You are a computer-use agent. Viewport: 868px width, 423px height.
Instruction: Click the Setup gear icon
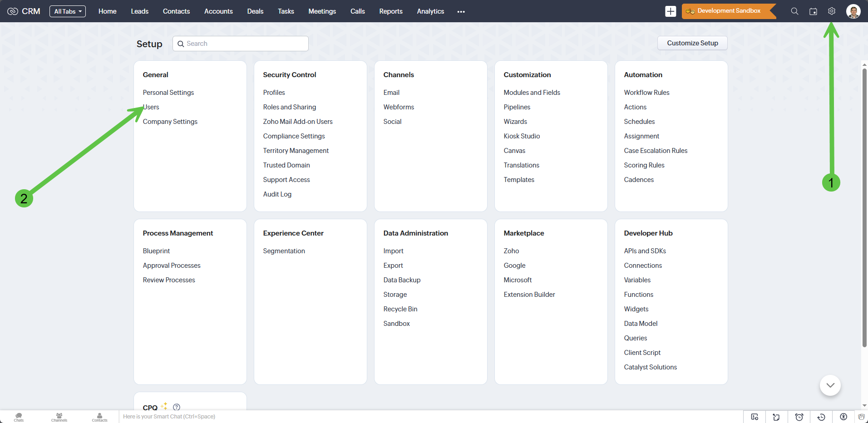(x=832, y=11)
